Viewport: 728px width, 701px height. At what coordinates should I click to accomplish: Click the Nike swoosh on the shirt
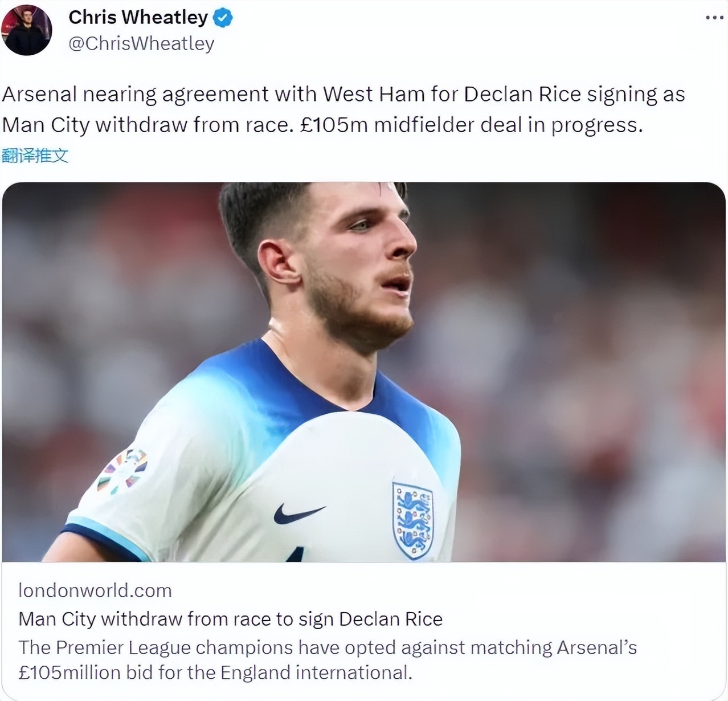coord(298,513)
